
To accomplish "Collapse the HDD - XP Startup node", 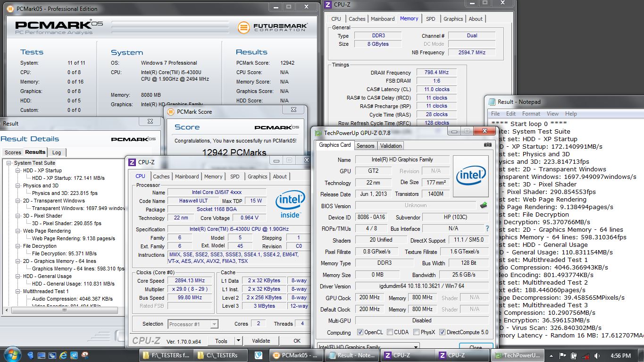I will (x=17, y=170).
